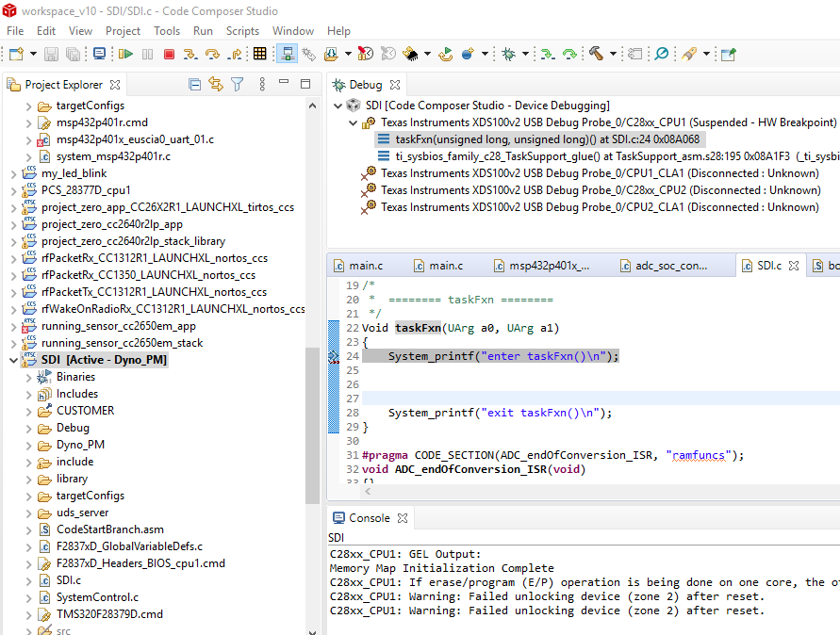Toggle the breakpoint marker on line 24
The image size is (840, 635).
pyautogui.click(x=333, y=356)
